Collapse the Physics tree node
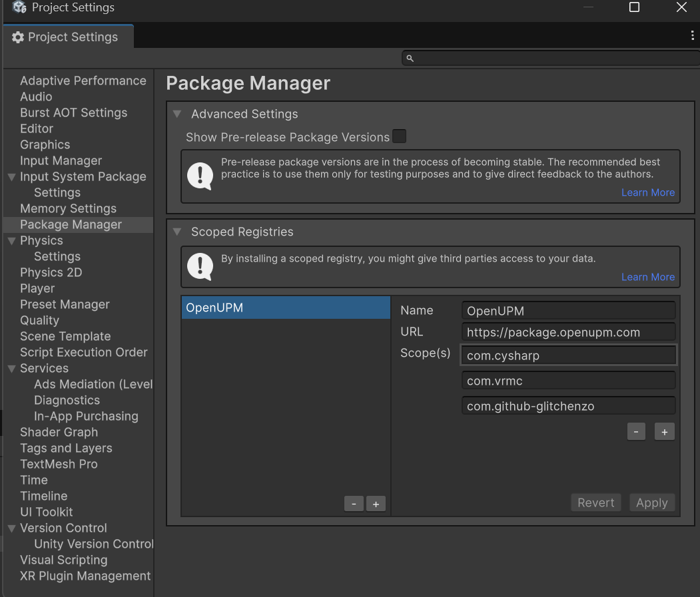The width and height of the screenshot is (700, 597). (12, 241)
